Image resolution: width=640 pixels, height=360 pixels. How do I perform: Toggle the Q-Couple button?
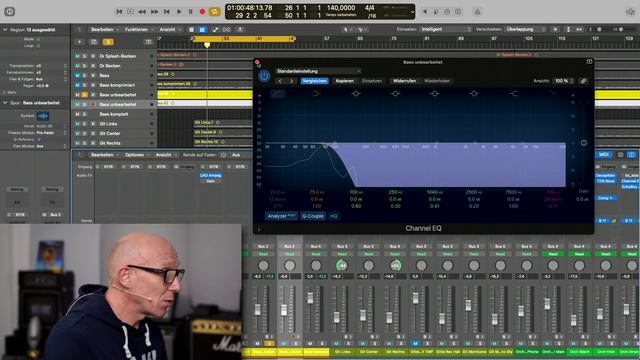point(313,216)
